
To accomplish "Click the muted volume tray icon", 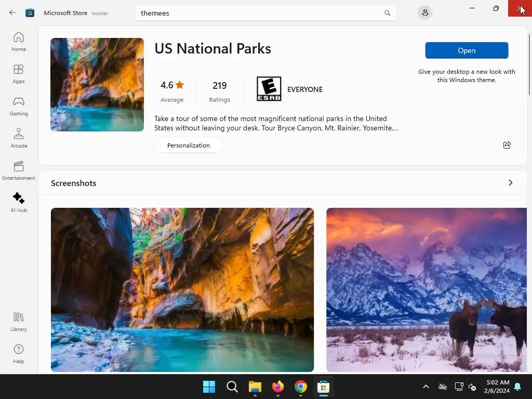I will [472, 387].
